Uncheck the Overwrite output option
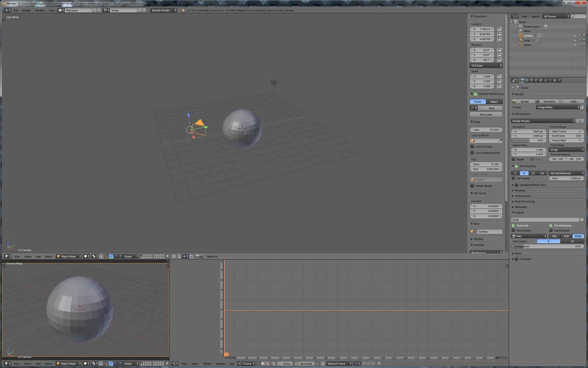 513,225
